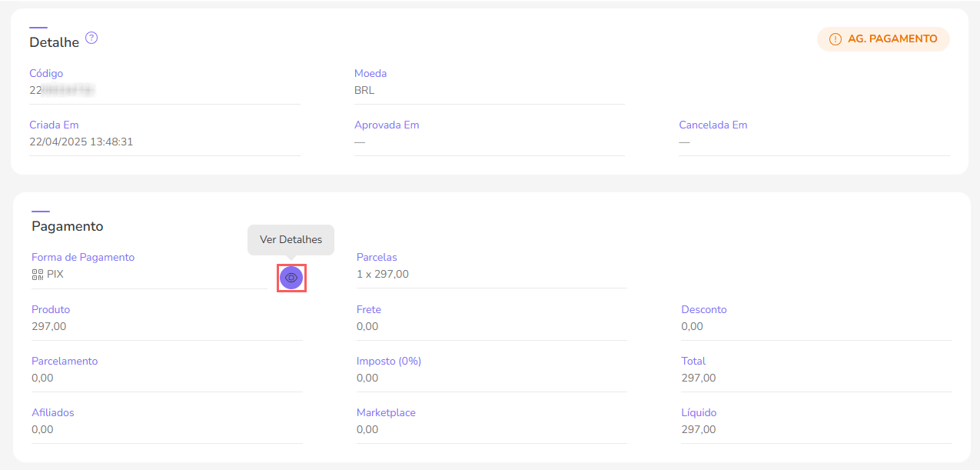Select the Total amount 297,00
This screenshot has width=980, height=470.
(x=698, y=378)
